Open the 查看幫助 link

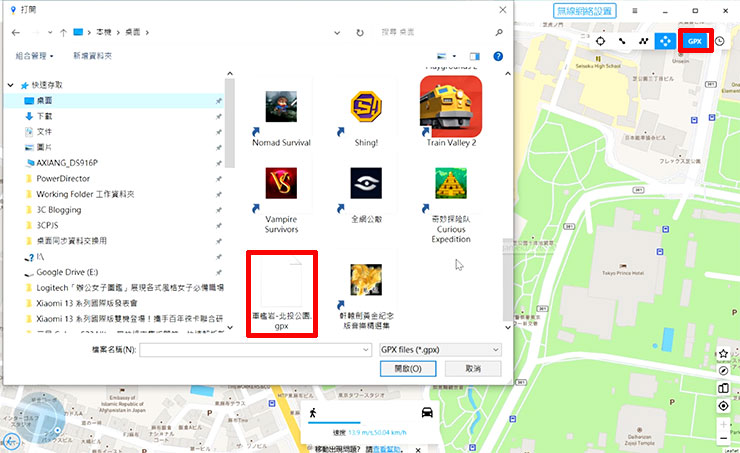[387, 449]
